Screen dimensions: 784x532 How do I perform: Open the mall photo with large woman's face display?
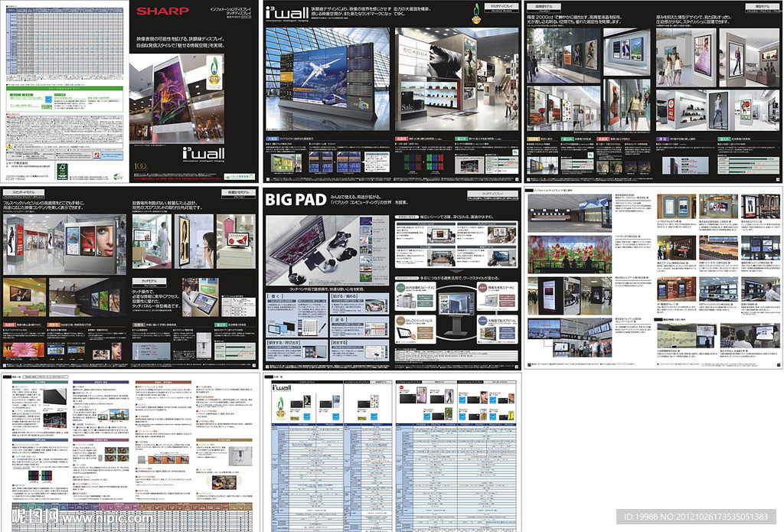pyautogui.click(x=64, y=244)
